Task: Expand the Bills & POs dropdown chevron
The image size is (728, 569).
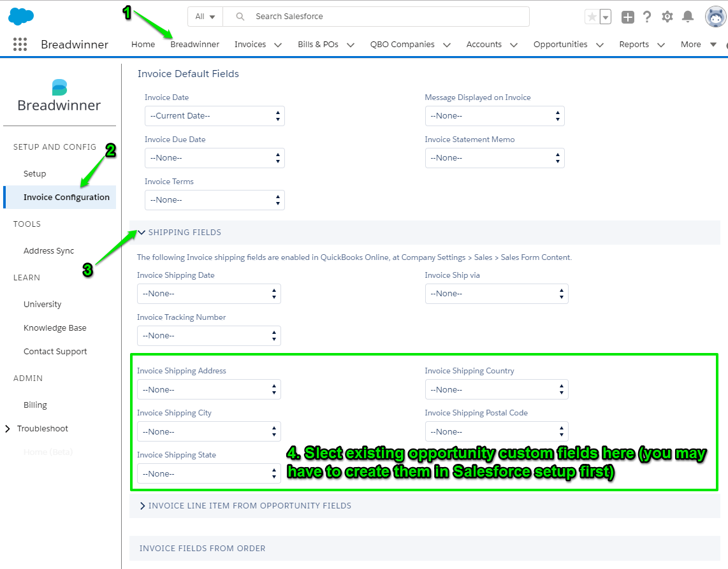Action: tap(351, 45)
